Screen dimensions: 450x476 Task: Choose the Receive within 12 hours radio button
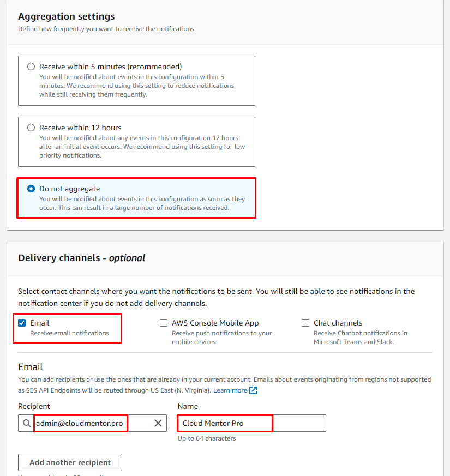(x=31, y=128)
